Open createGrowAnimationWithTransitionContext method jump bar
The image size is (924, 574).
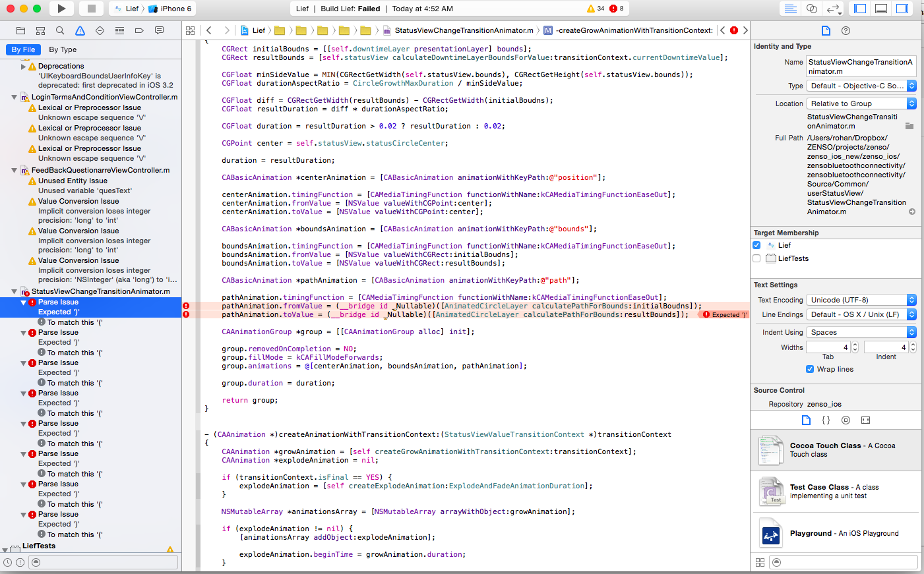pos(628,30)
